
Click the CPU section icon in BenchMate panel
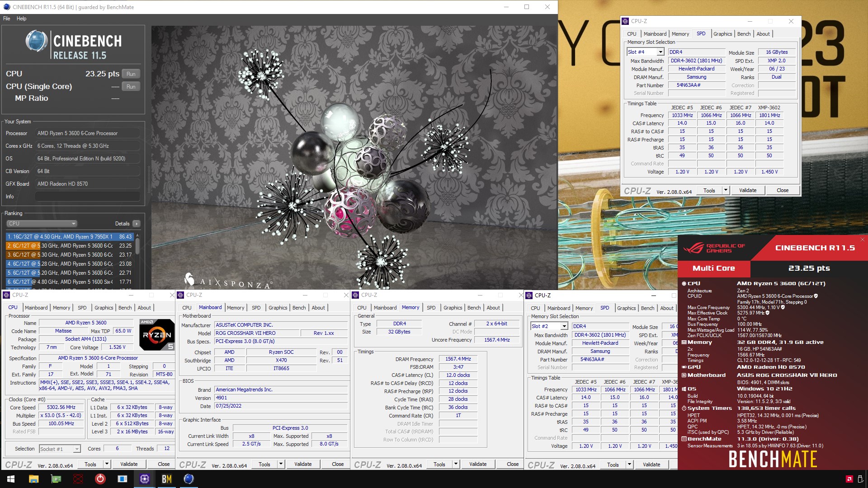click(684, 284)
